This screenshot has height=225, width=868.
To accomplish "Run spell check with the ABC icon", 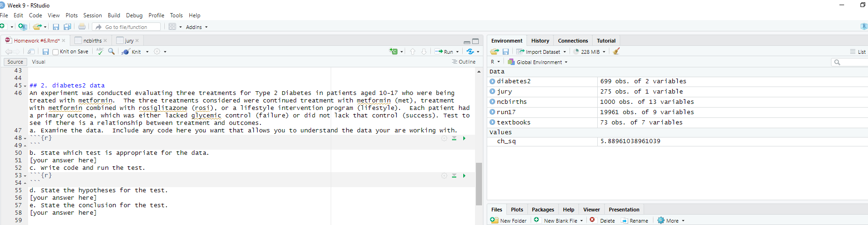I will coord(100,51).
